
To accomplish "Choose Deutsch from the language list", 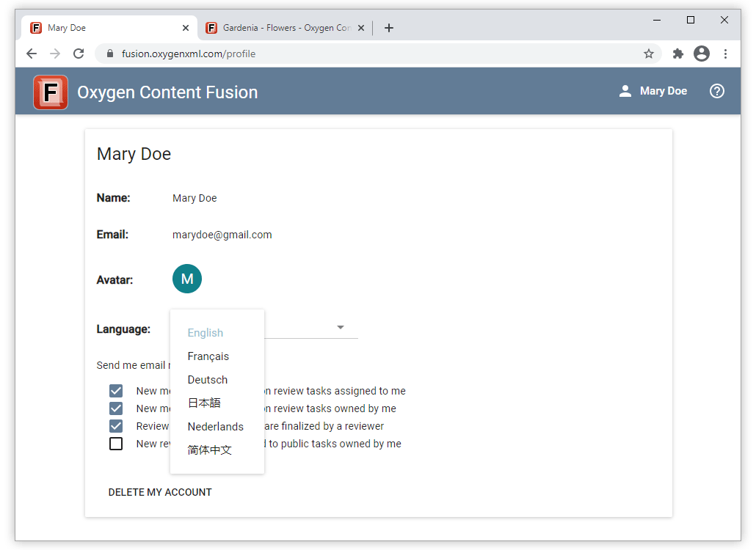I will 217,380.
